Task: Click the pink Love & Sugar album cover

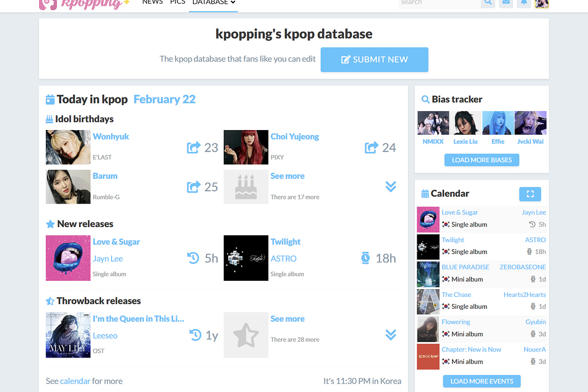Action: coord(68,258)
